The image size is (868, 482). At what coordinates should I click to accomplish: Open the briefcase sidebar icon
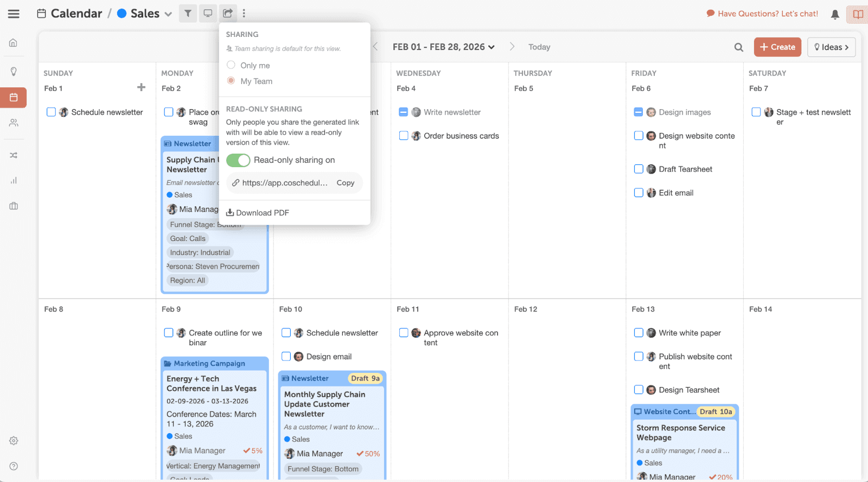click(x=14, y=206)
